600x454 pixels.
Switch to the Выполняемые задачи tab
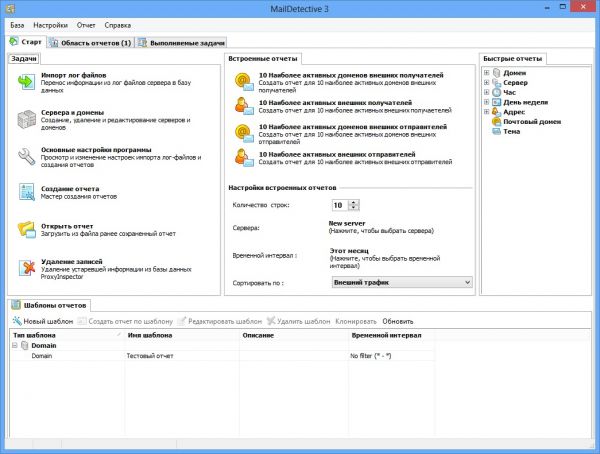pos(182,43)
